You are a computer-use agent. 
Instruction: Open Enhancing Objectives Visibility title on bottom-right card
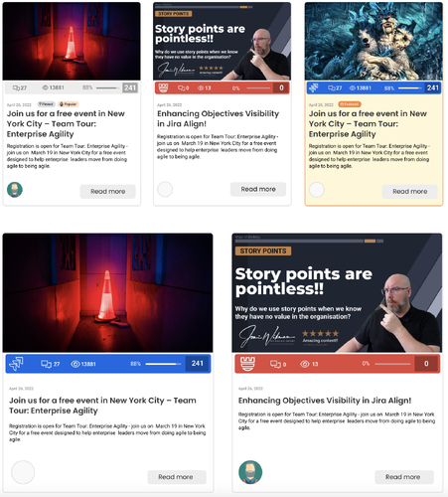(x=325, y=401)
